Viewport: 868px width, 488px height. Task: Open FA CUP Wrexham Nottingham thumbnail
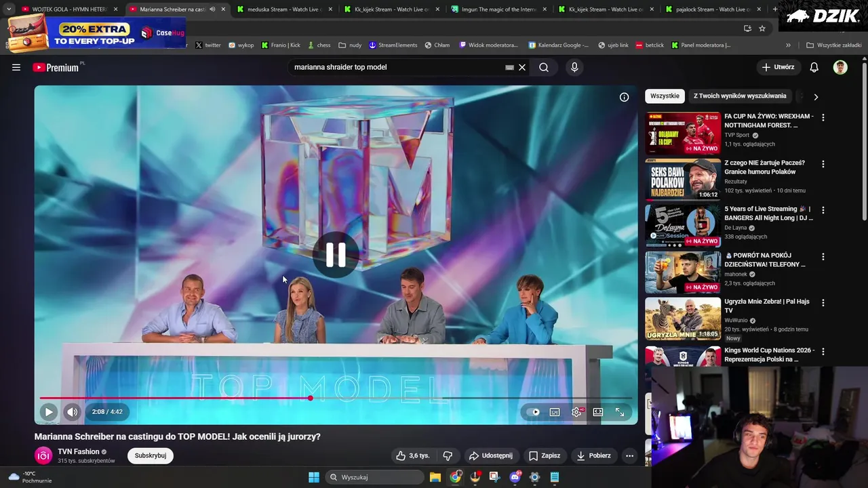[683, 133]
